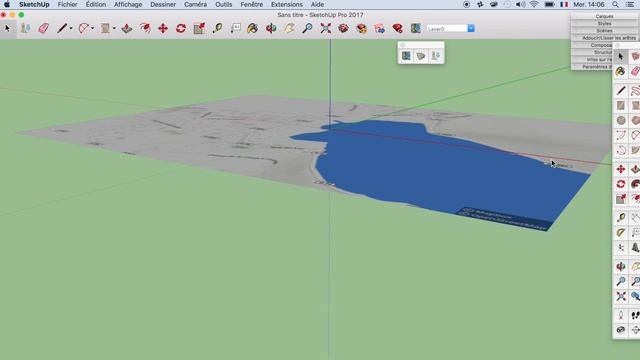Choose the Offset tool in top toolbar

(x=145, y=28)
